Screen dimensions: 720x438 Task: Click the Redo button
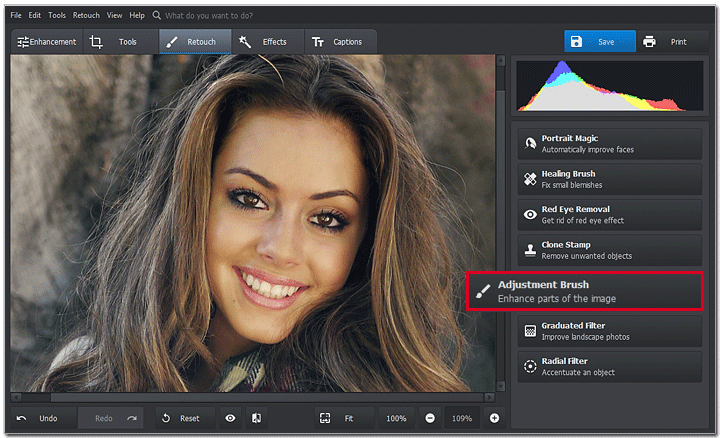tap(110, 418)
